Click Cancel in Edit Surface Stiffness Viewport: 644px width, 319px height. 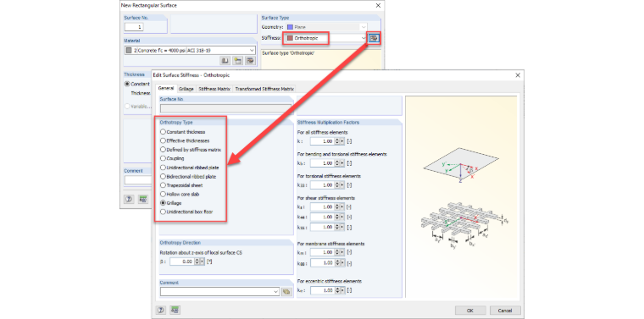[x=505, y=310]
